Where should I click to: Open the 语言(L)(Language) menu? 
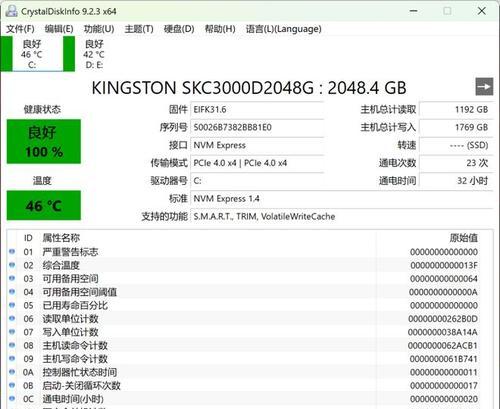(x=284, y=29)
